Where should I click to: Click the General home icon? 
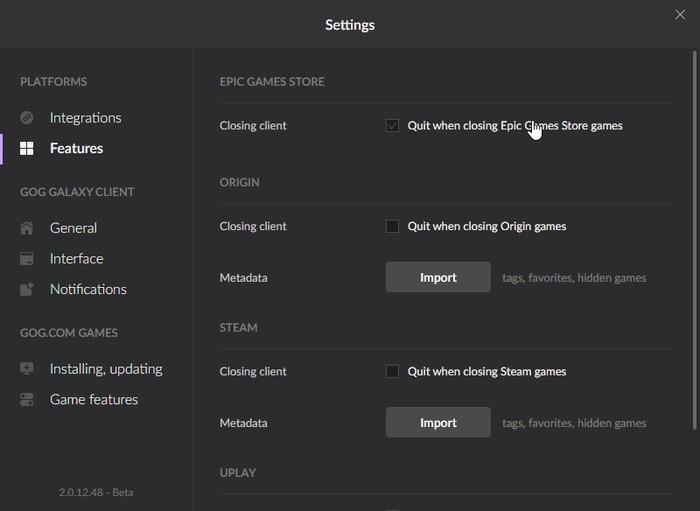click(x=26, y=228)
